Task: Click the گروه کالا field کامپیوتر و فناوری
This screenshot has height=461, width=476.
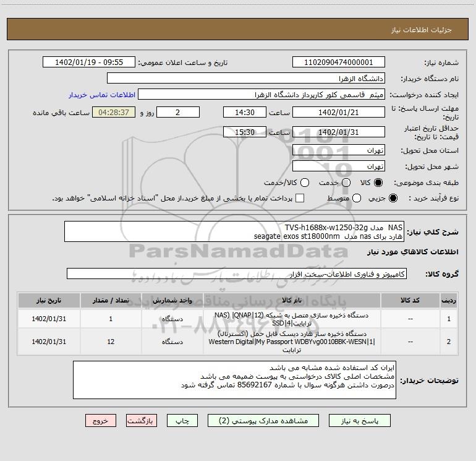Action: click(x=237, y=274)
